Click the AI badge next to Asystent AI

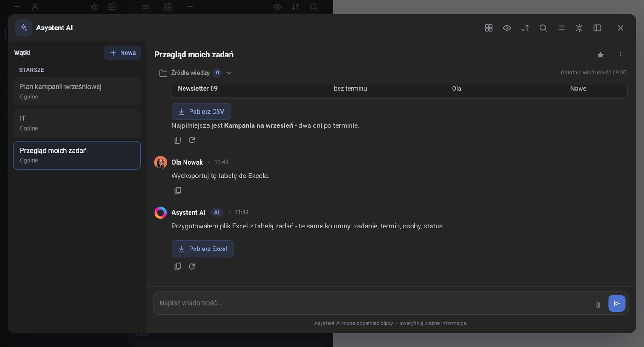pyautogui.click(x=217, y=212)
